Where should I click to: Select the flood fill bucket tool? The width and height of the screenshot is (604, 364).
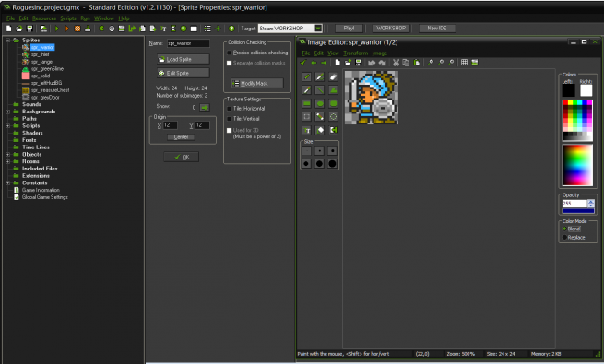320,130
